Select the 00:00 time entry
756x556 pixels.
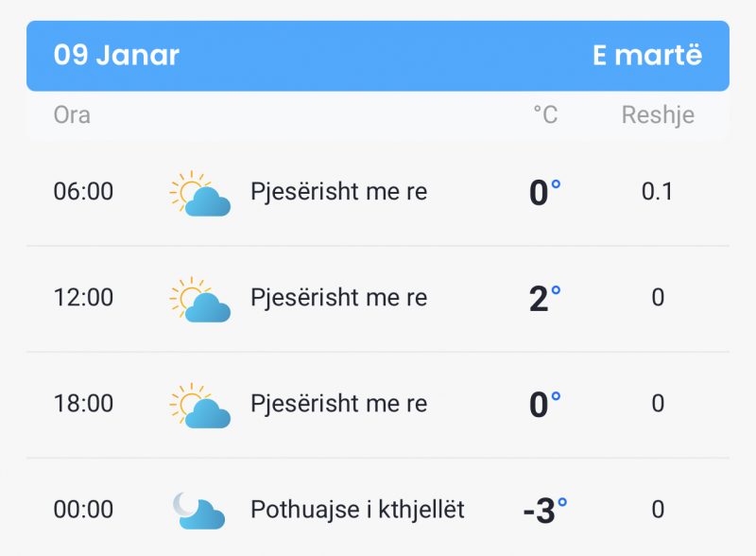point(83,510)
